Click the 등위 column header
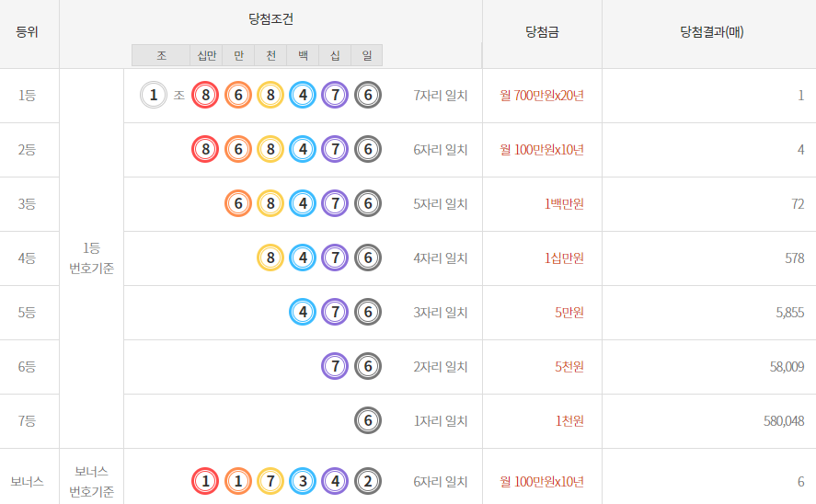Viewport: 816px width, 504px height. click(x=27, y=32)
